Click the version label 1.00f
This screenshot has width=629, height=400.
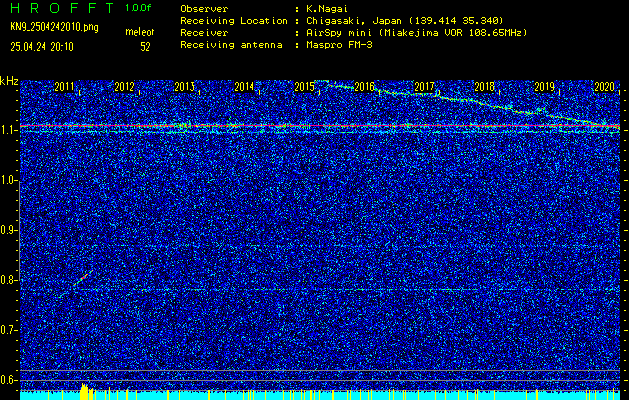tap(138, 8)
